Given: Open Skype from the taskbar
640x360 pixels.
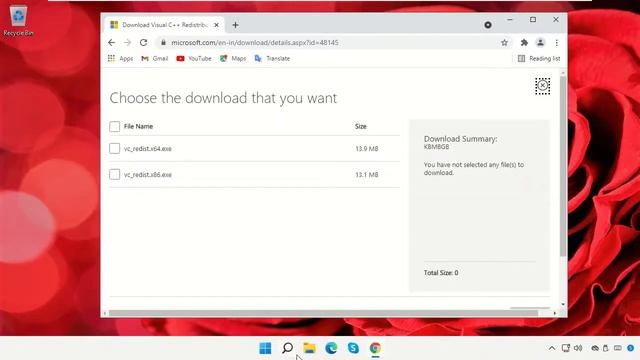Looking at the screenshot, I should (x=353, y=348).
